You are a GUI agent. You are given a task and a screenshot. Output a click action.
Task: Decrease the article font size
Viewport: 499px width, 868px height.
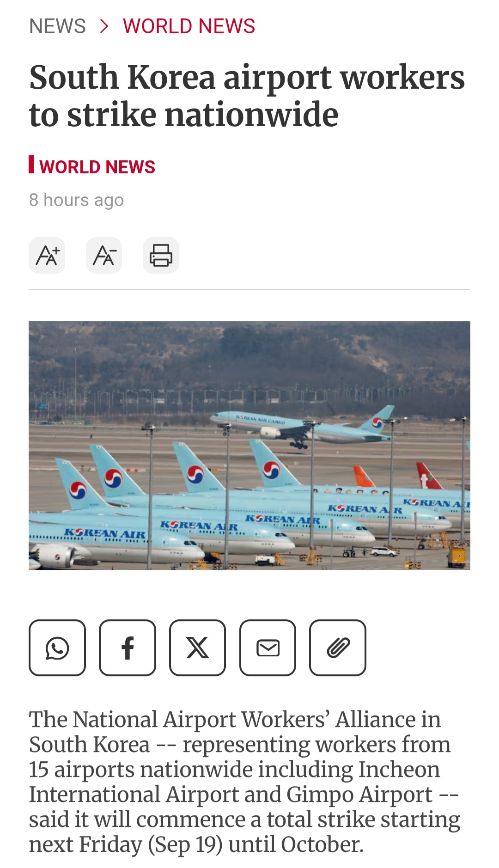[104, 255]
